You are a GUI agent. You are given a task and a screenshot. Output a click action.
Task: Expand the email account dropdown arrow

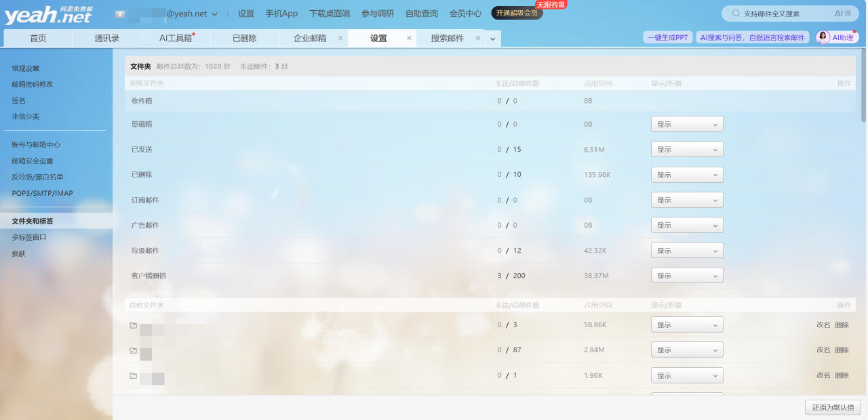(x=215, y=14)
